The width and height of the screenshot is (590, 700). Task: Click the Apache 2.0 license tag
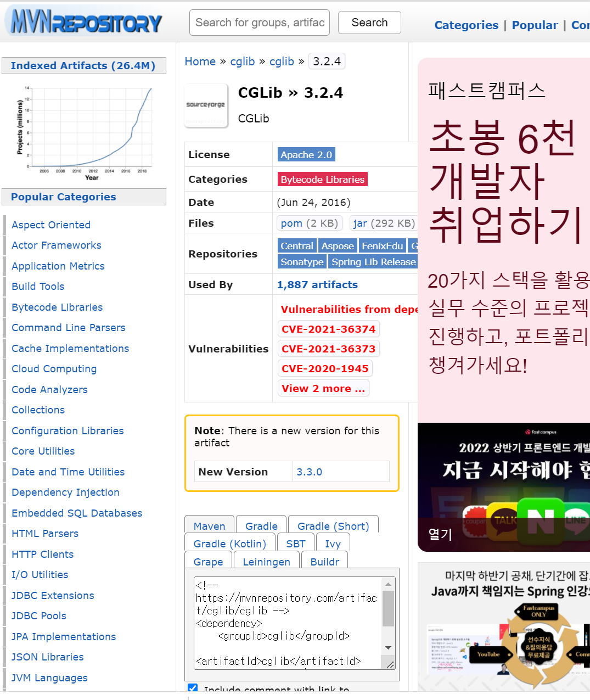(306, 155)
